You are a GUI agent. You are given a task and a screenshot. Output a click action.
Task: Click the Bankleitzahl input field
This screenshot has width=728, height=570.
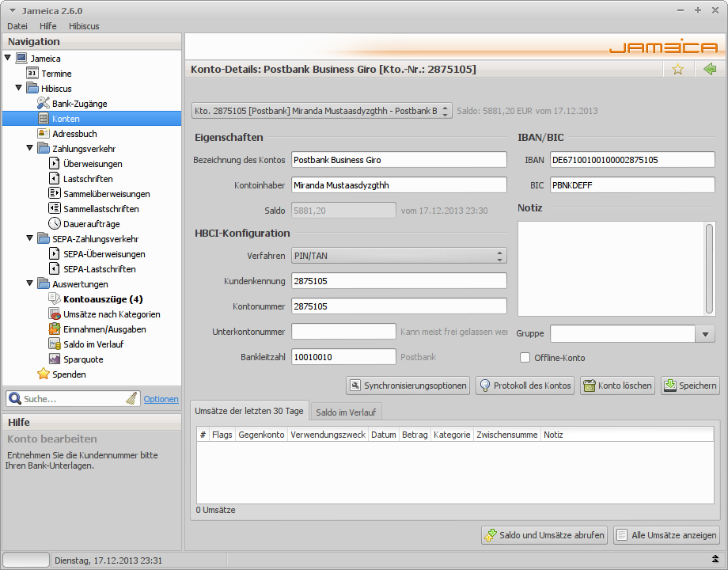[343, 357]
